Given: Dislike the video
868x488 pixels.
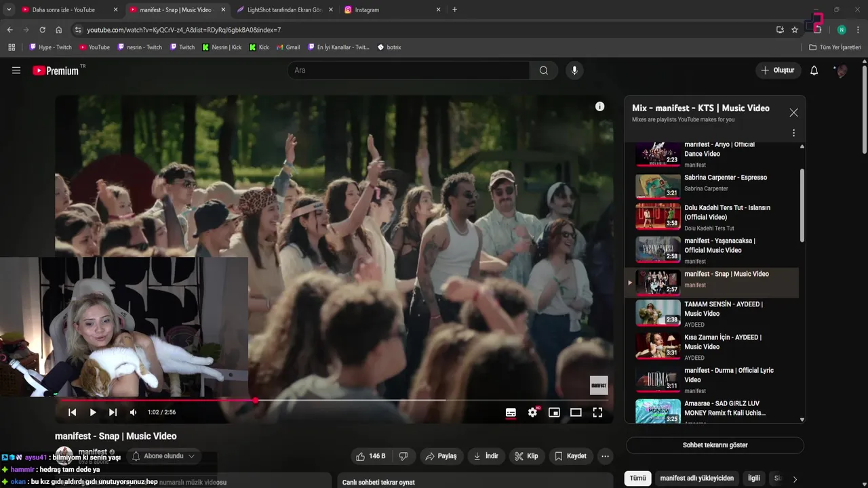Looking at the screenshot, I should [403, 456].
